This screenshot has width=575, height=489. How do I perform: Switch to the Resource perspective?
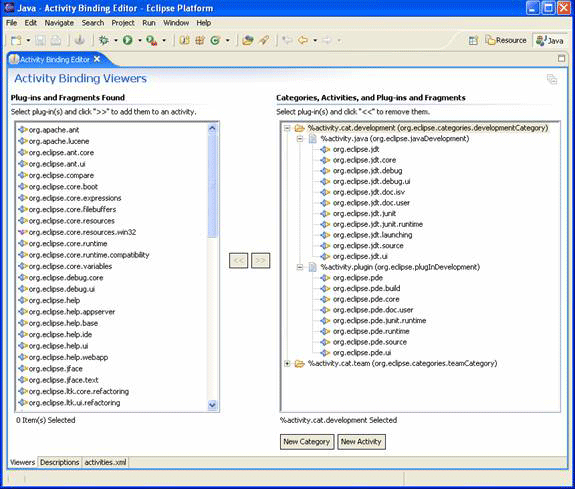pyautogui.click(x=506, y=40)
